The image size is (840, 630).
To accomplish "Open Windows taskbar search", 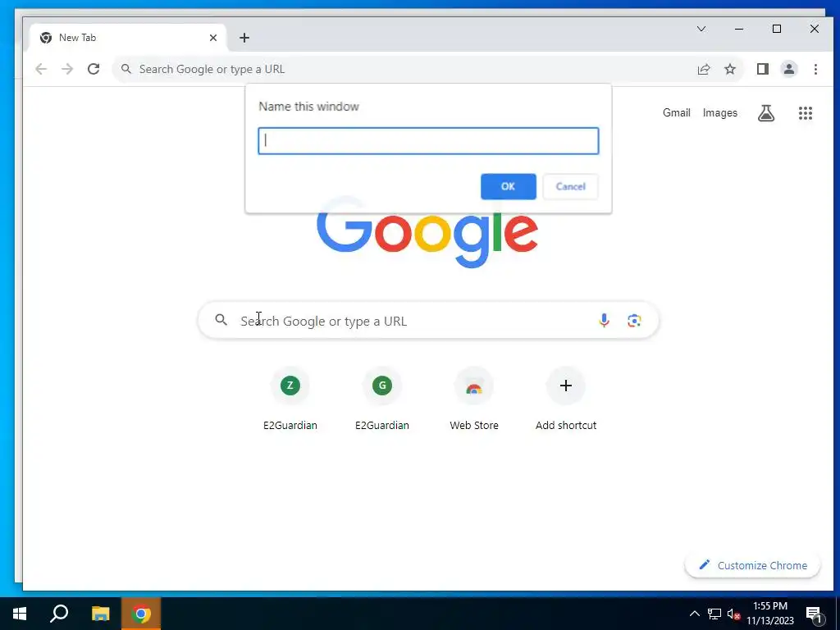I will 59,614.
